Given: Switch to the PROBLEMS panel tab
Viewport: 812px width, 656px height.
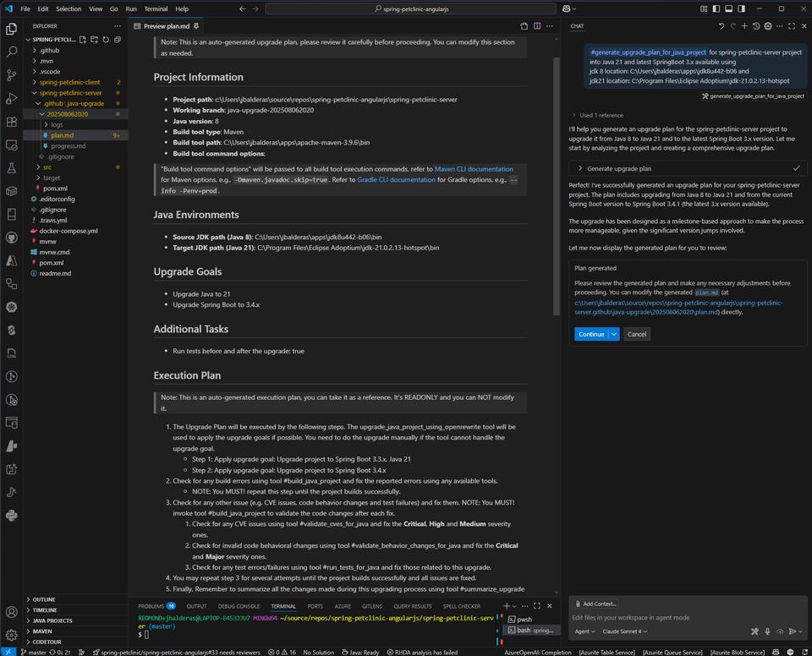Looking at the screenshot, I should point(156,606).
